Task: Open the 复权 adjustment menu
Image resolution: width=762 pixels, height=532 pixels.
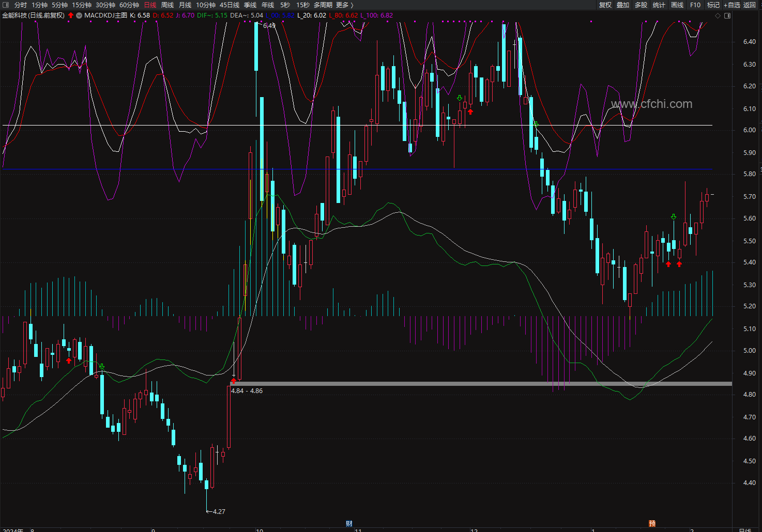Action: click(605, 5)
